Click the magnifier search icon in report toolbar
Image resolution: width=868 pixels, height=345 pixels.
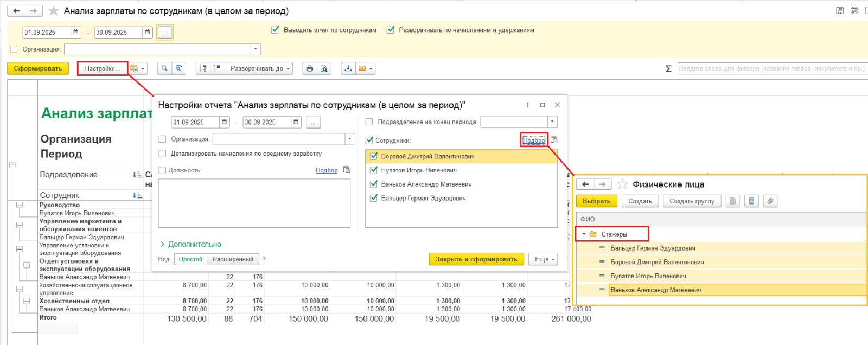(x=164, y=68)
